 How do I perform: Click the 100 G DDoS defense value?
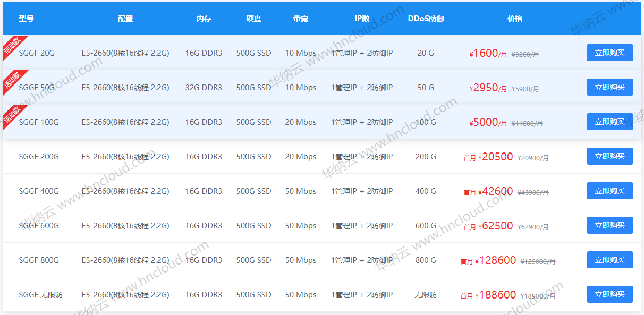[x=426, y=122]
